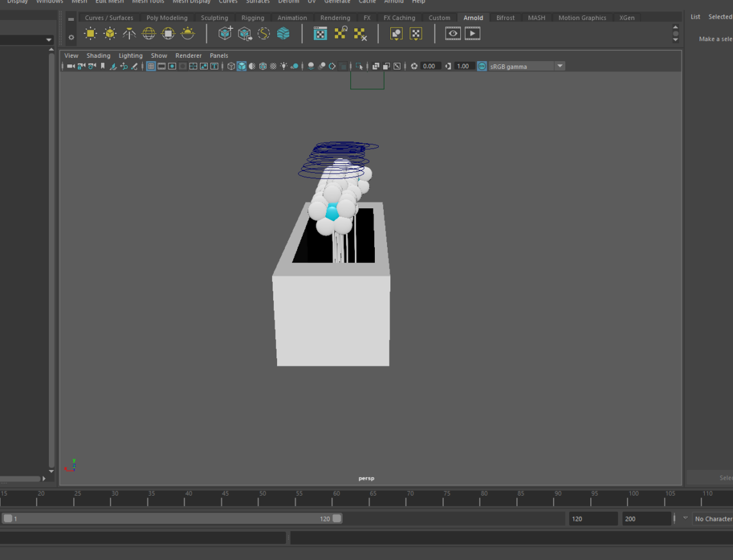This screenshot has width=733, height=560.
Task: Toggle the view transform color management button
Action: (482, 66)
